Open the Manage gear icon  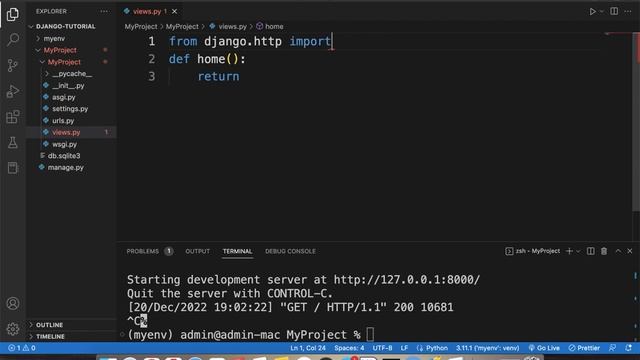point(13,329)
